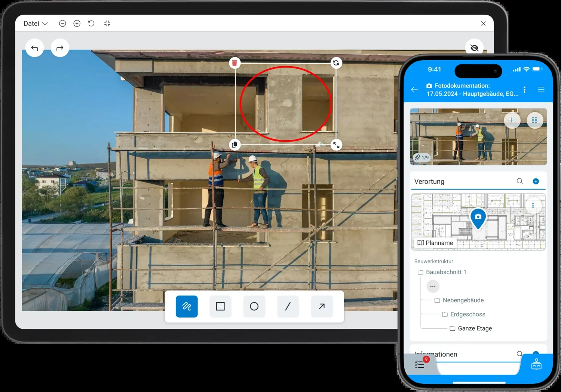
Task: Open the construction photo thumbnail on the phone
Action: coord(478,137)
